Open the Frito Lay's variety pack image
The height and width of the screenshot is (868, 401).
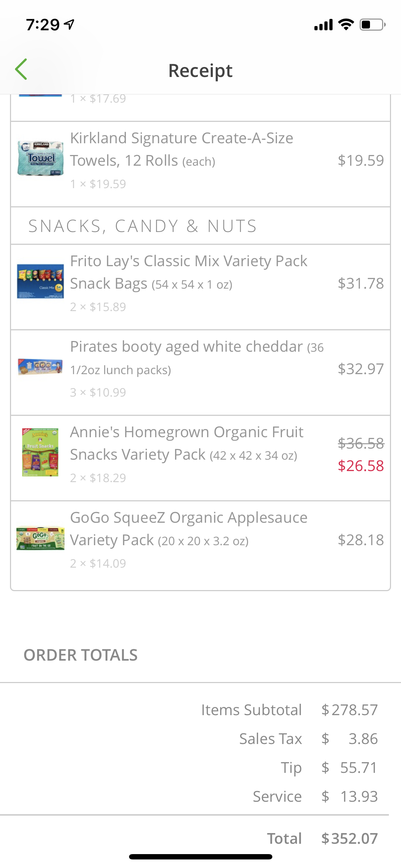(x=41, y=281)
